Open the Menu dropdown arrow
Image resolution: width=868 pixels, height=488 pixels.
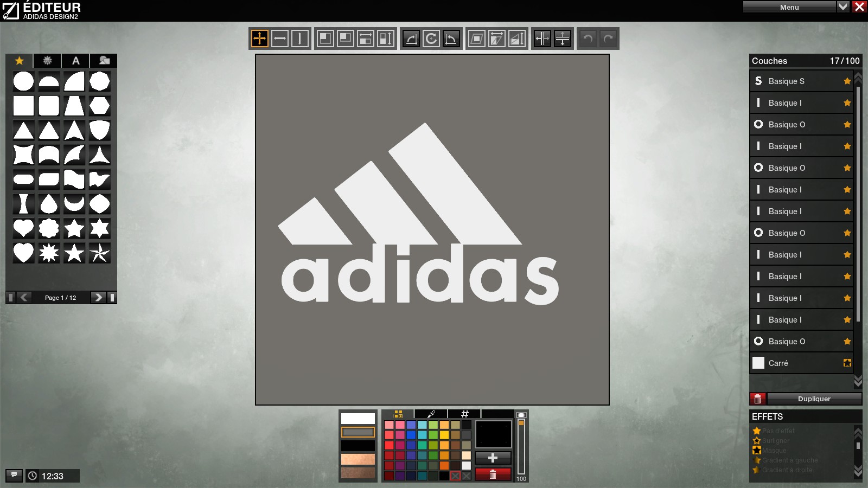point(843,7)
